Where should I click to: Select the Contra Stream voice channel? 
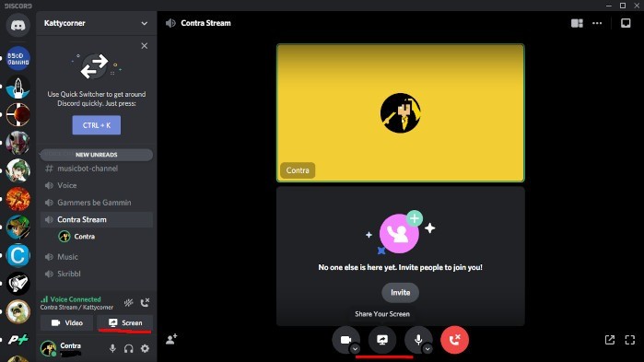(97, 219)
